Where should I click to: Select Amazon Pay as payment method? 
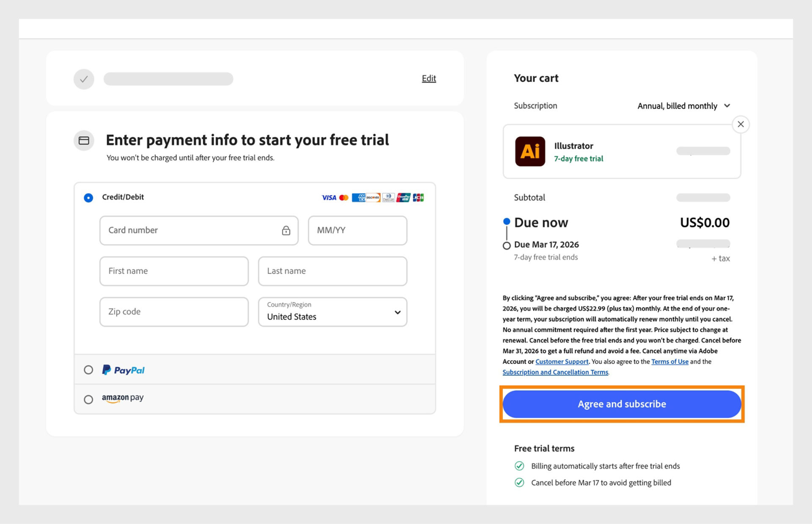tap(88, 399)
